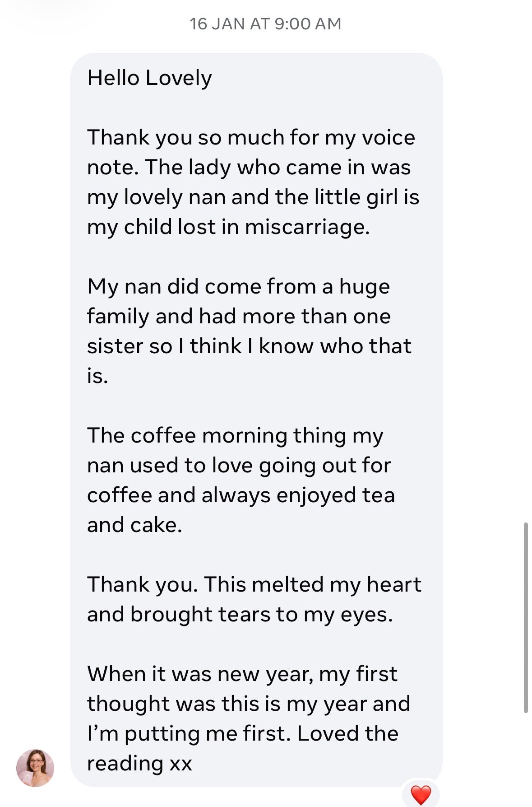
Task: Click the "Hello Lovely" greeting line
Action: pos(149,78)
